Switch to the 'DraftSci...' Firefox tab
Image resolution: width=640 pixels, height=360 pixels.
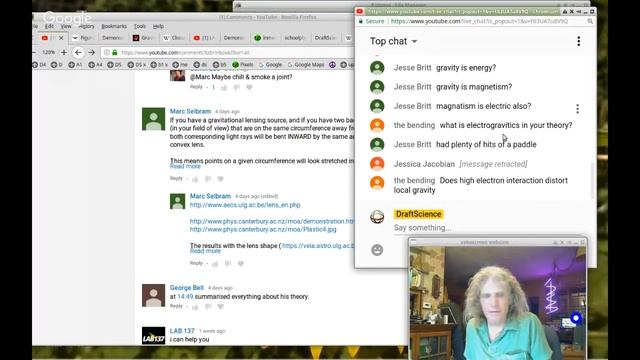[325, 38]
